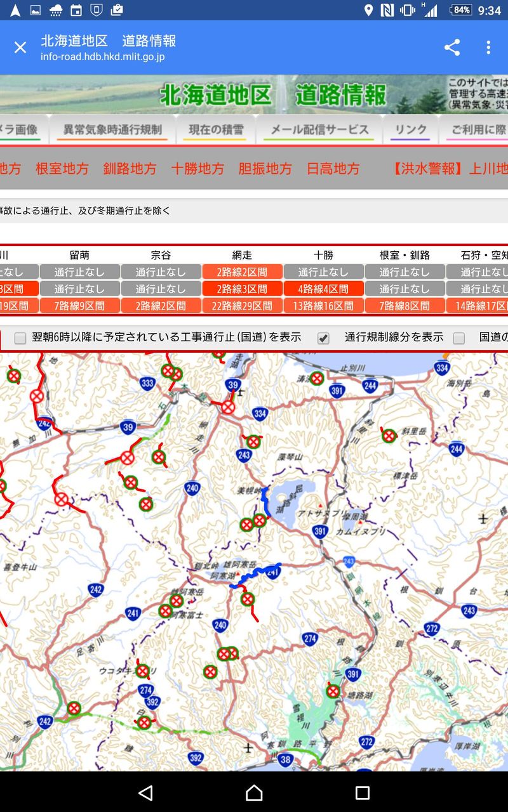
Task: Tap the share icon in header
Action: tap(452, 48)
